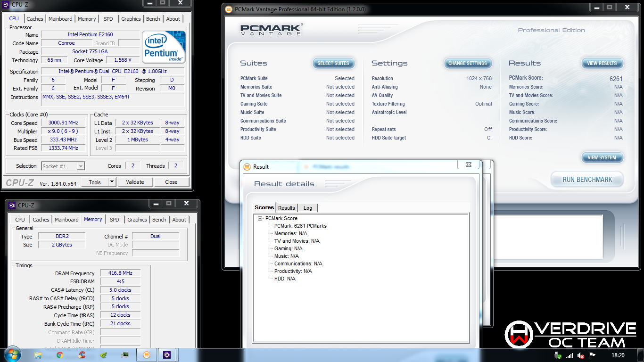The height and width of the screenshot is (362, 644).
Task: Switch to PCMark Vantage taskbar button
Action: click(x=147, y=355)
